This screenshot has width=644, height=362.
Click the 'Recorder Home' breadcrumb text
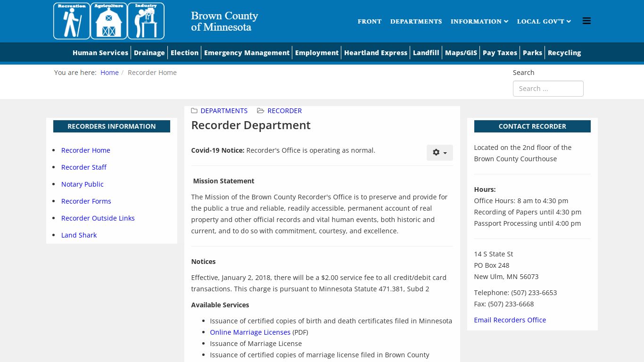tap(152, 73)
